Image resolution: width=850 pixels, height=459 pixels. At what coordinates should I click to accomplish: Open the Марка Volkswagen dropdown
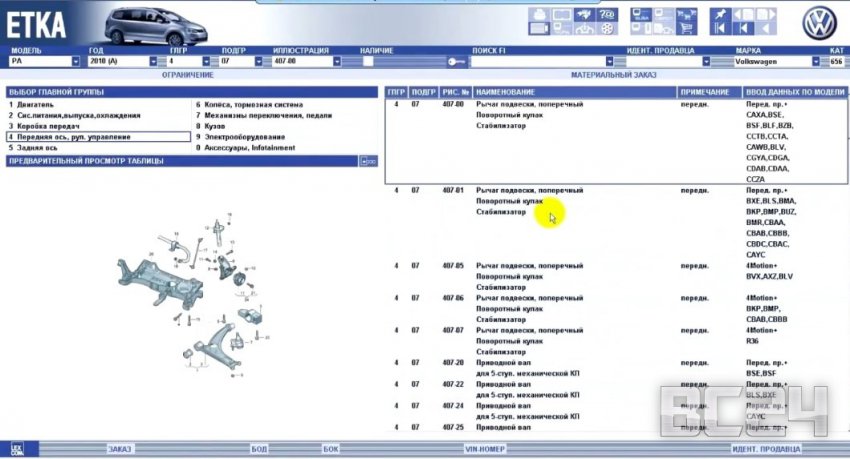[x=816, y=62]
